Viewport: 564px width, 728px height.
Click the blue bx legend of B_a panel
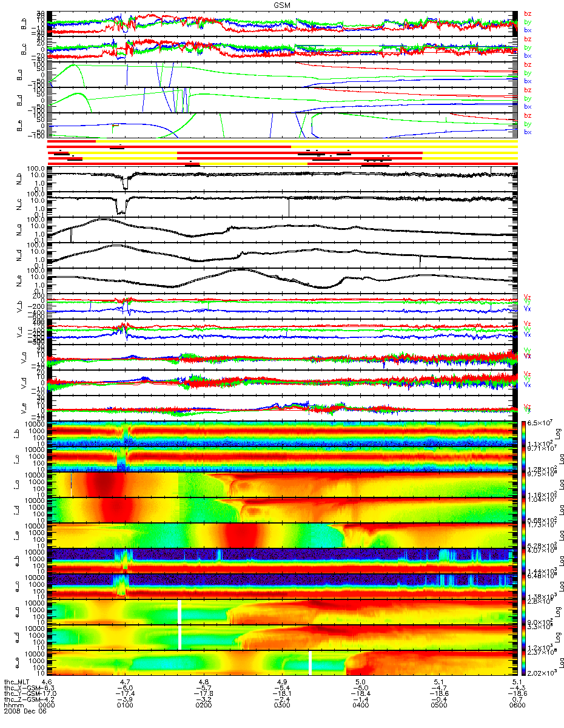[528, 81]
